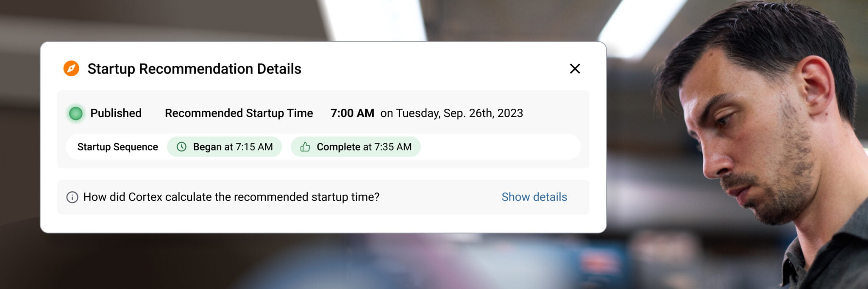The width and height of the screenshot is (868, 289).
Task: Click the question about Cortex's startup time calculation
Action: 231,197
